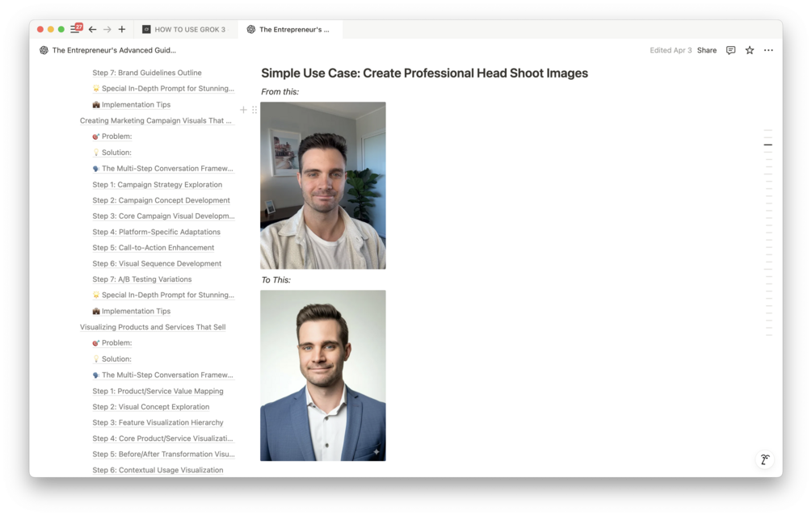Open the after headshot image
This screenshot has height=516, width=812.
[323, 375]
